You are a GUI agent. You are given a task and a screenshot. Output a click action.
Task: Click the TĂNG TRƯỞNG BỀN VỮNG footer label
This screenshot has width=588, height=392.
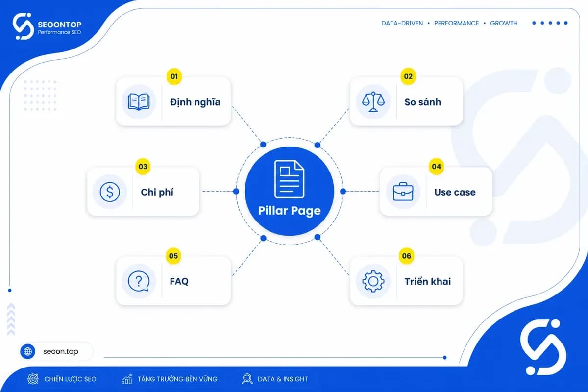click(x=177, y=379)
